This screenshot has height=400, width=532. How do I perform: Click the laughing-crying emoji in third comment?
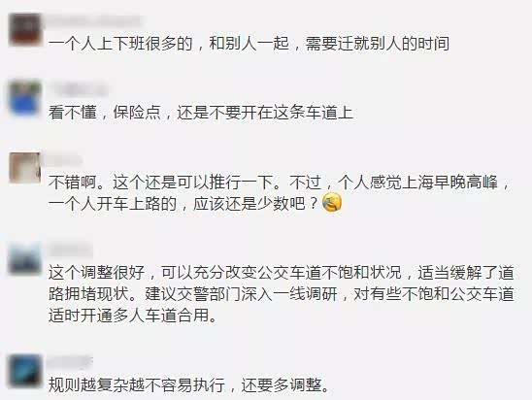331,203
